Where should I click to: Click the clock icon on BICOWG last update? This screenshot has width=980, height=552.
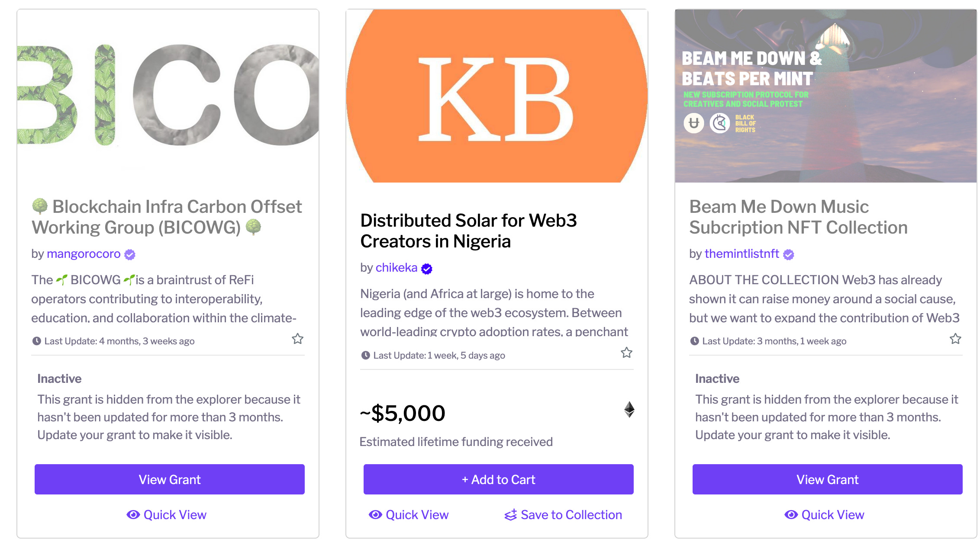tap(37, 341)
